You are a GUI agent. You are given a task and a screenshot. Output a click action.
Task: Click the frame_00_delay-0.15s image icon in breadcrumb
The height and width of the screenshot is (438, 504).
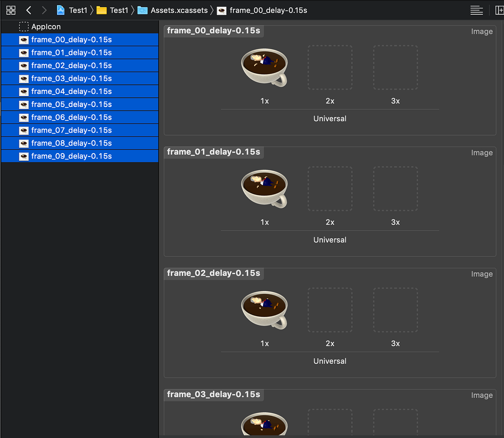221,10
